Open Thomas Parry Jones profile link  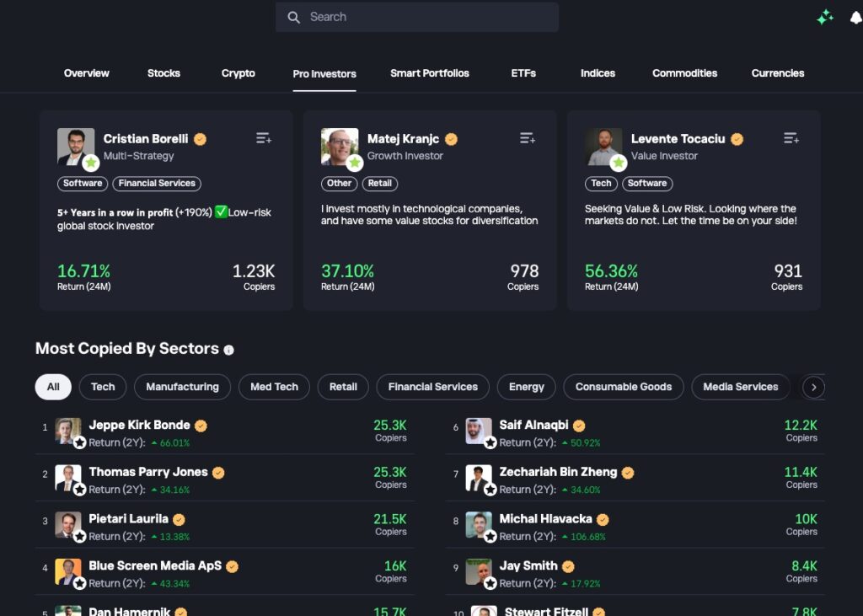click(148, 472)
